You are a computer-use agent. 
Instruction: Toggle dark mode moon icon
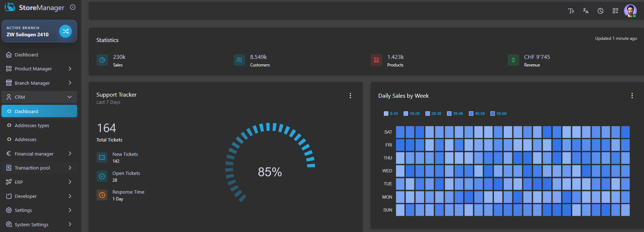(601, 11)
